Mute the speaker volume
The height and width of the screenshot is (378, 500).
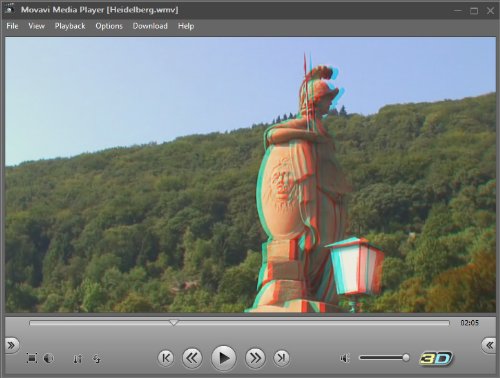pos(345,358)
